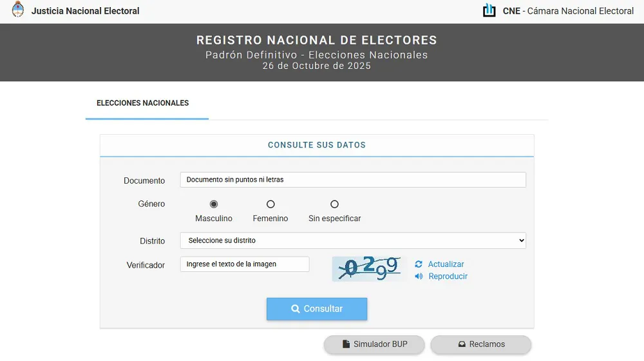Click the Verificador captcha text field
The image size is (644, 361).
tap(245, 264)
